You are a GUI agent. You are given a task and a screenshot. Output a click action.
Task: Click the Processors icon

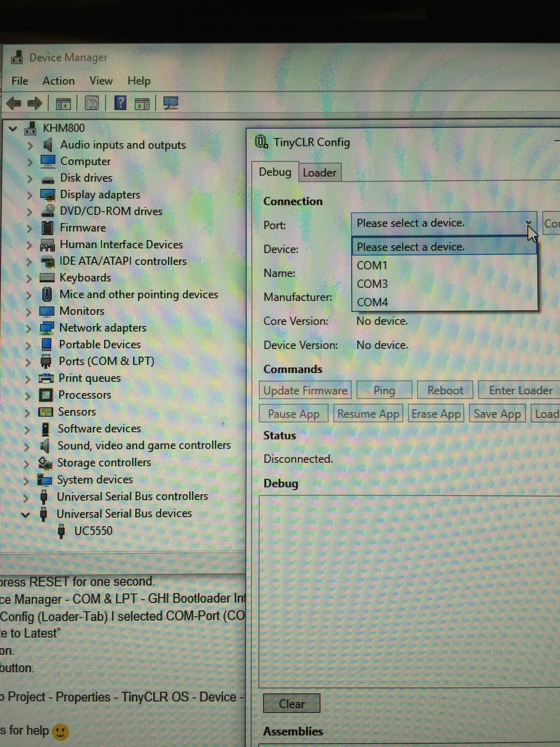click(46, 395)
